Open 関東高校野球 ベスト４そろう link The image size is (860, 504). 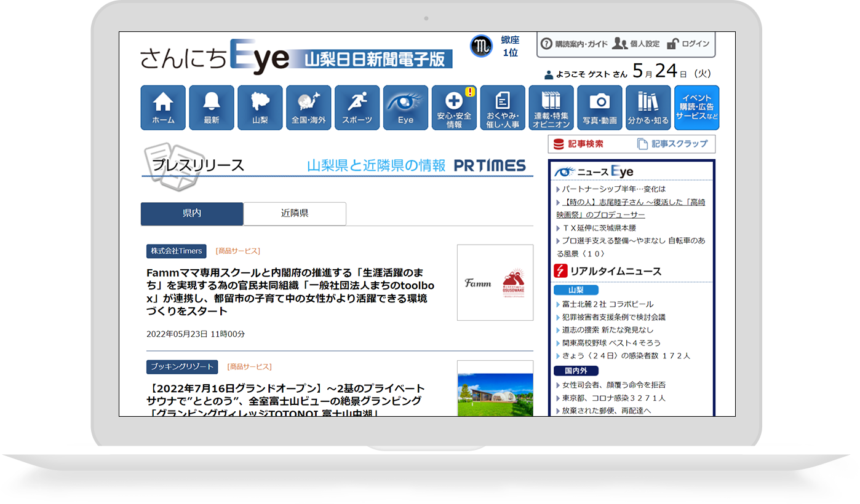(x=611, y=343)
